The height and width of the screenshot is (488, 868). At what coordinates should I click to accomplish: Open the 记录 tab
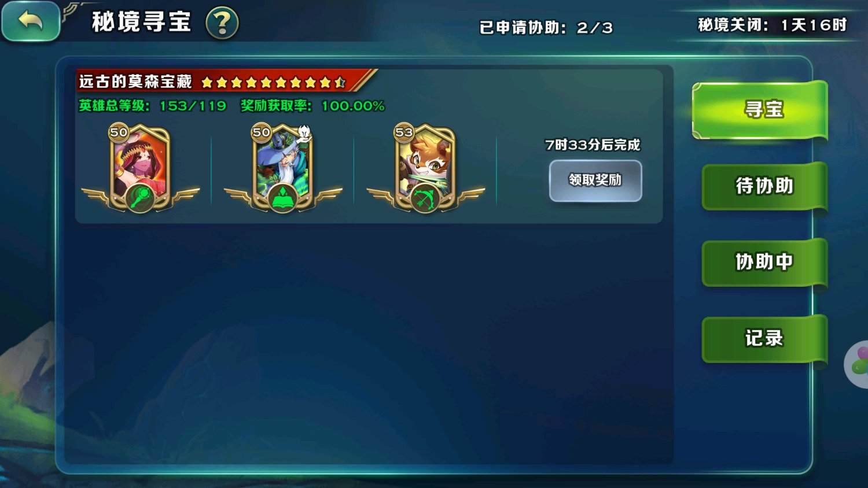point(764,338)
